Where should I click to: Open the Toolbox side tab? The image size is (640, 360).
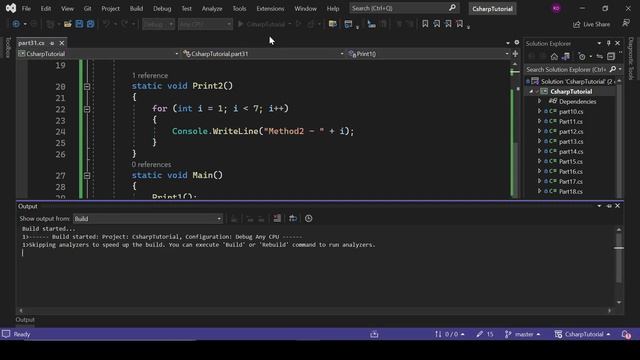7,47
